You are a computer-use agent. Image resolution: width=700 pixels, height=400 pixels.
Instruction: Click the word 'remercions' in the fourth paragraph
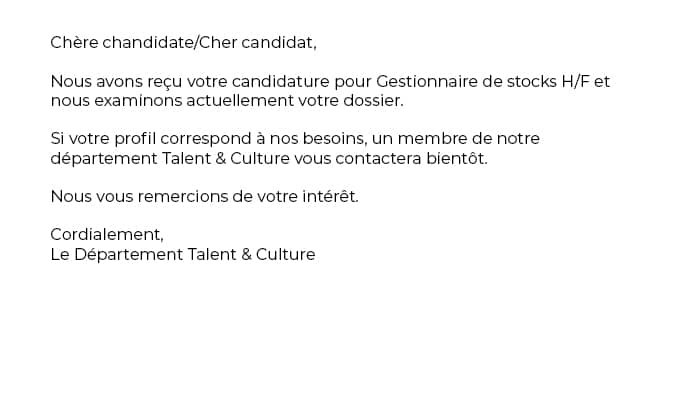coord(182,197)
